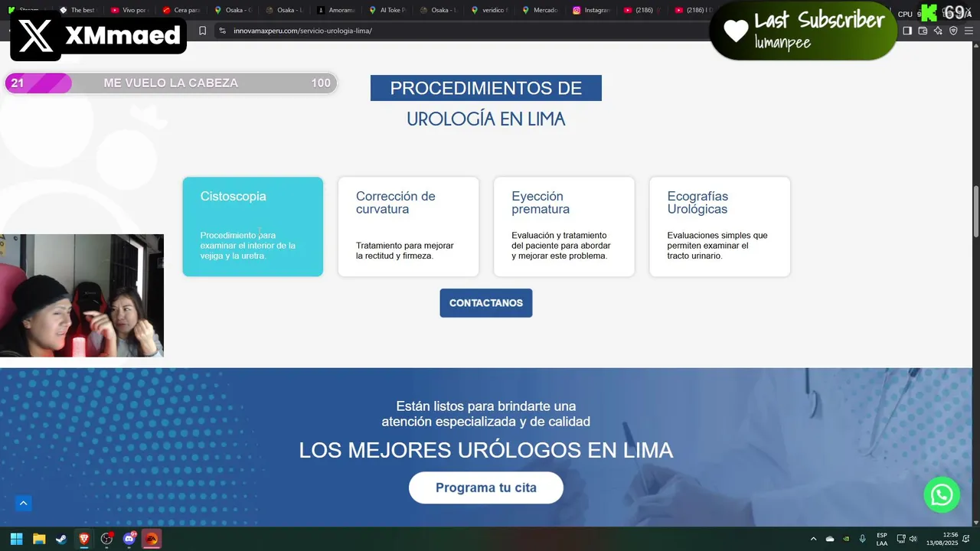Open Discord from the taskbar
The width and height of the screenshot is (980, 551).
[x=129, y=539]
